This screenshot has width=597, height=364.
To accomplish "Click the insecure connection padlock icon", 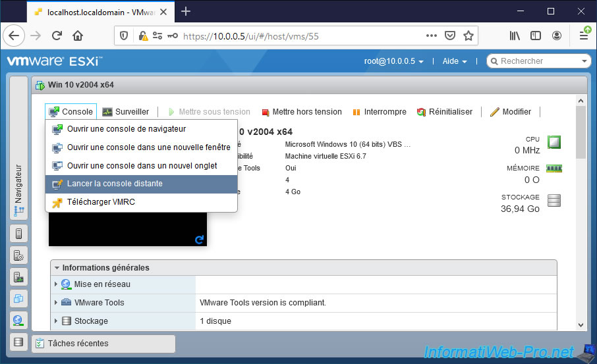I will click(143, 36).
